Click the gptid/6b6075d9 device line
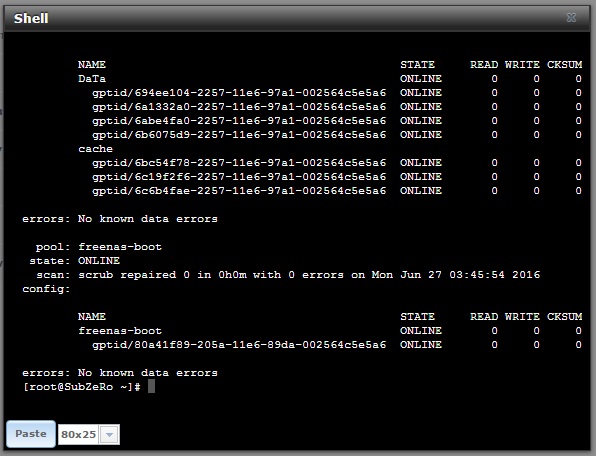This screenshot has width=596, height=456. click(336, 135)
